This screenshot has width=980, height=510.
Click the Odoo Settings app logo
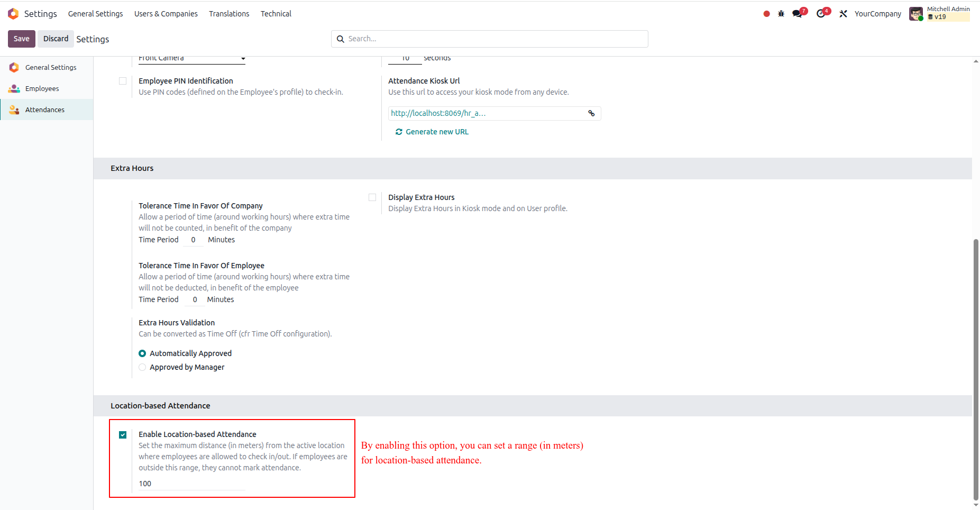pyautogui.click(x=13, y=14)
